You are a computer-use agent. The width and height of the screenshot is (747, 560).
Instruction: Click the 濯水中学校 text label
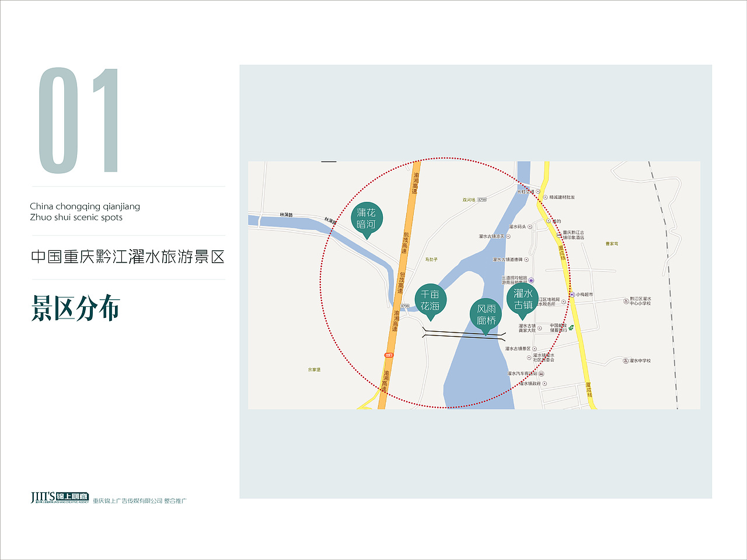click(640, 361)
